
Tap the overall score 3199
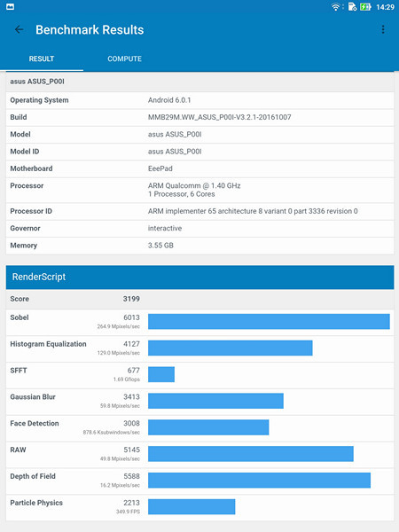131,299
